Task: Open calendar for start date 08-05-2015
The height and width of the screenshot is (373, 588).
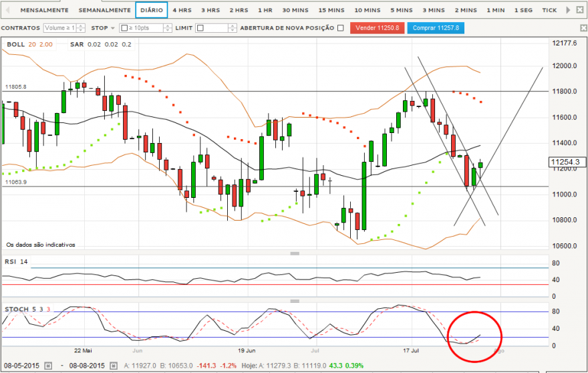Action: [48, 366]
